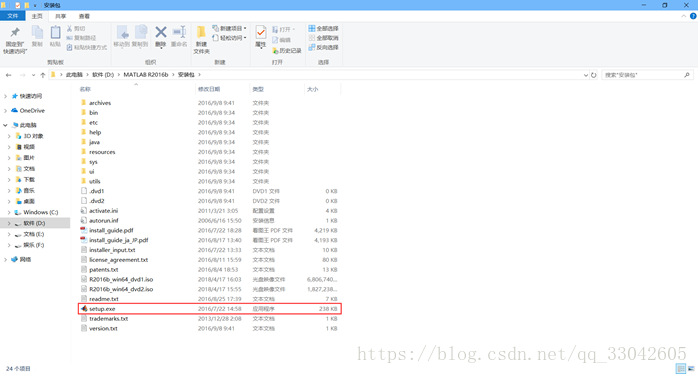Click 复制路径 (Copy path) in ribbon
698x374 pixels.
coord(81,38)
